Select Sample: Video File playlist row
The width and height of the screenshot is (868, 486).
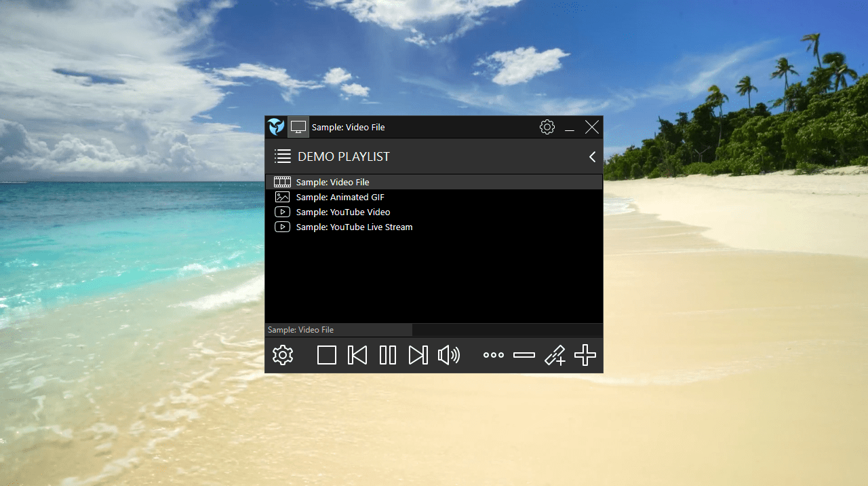point(434,182)
